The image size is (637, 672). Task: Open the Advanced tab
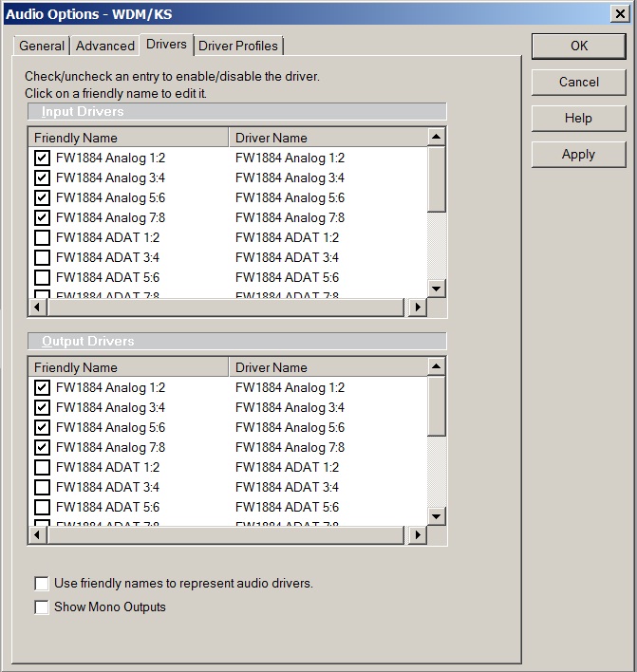click(105, 46)
